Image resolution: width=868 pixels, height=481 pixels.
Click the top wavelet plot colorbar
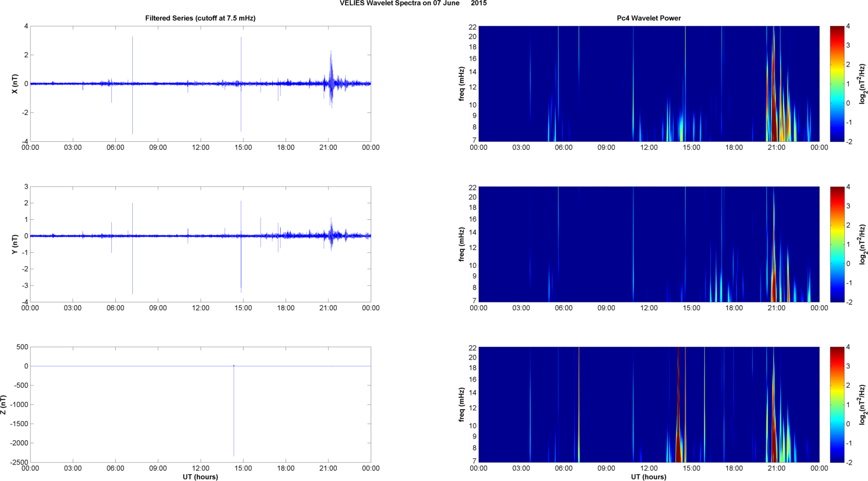(x=837, y=84)
